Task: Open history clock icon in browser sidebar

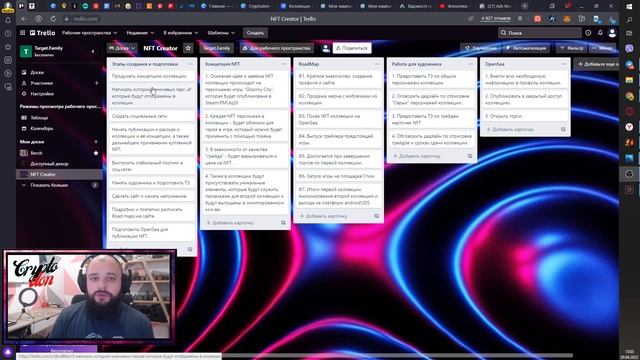Action: pyautogui.click(x=8, y=33)
